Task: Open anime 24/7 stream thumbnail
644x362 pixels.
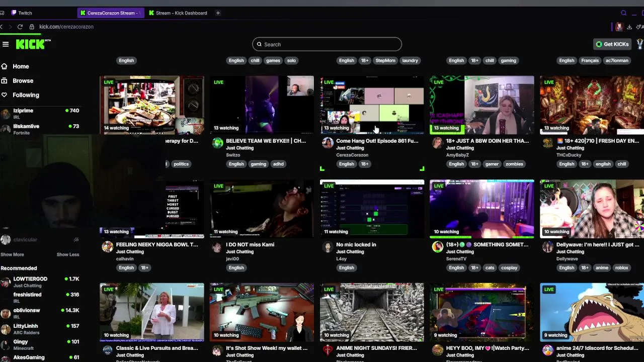Action: [592, 312]
